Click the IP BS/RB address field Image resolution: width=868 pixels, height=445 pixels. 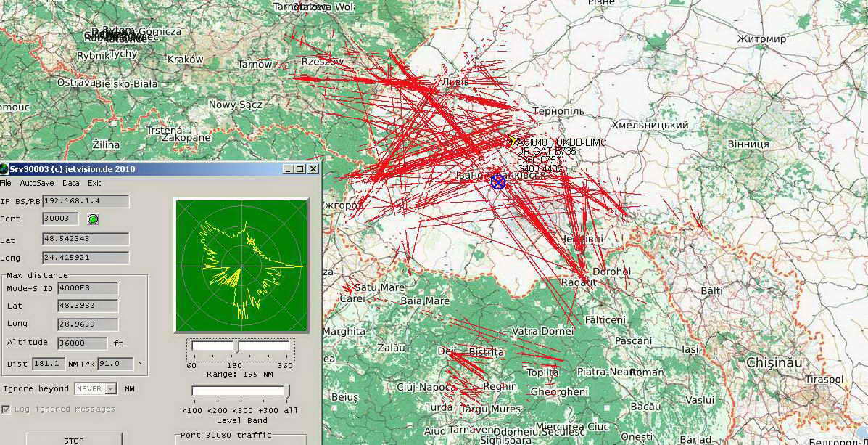[86, 201]
